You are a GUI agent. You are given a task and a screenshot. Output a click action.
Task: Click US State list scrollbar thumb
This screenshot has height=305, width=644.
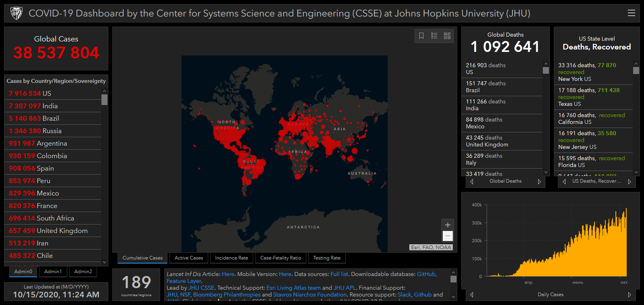coord(636,70)
